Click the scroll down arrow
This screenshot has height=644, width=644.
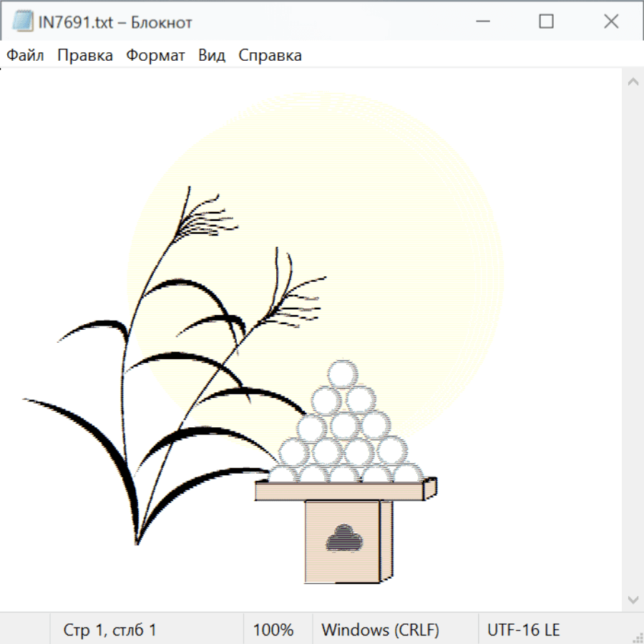pos(633,598)
